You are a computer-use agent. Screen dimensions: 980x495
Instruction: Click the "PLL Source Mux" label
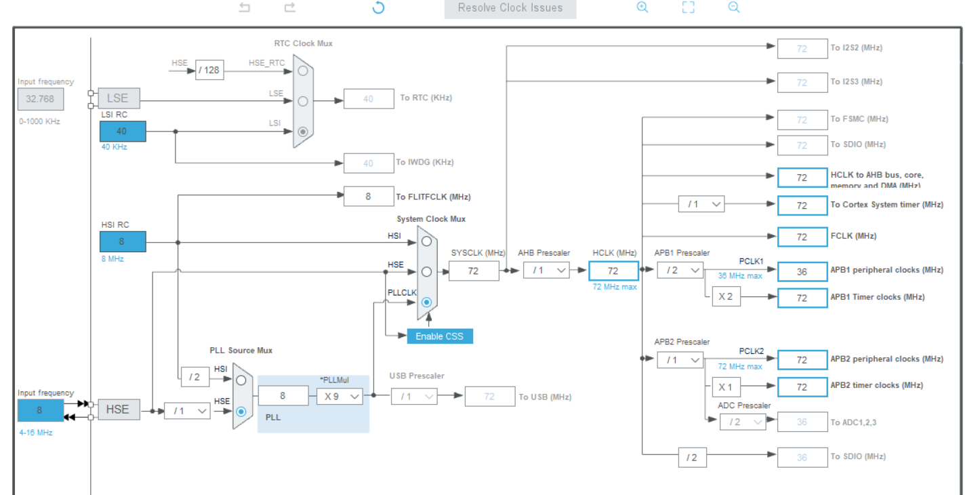[x=241, y=351]
